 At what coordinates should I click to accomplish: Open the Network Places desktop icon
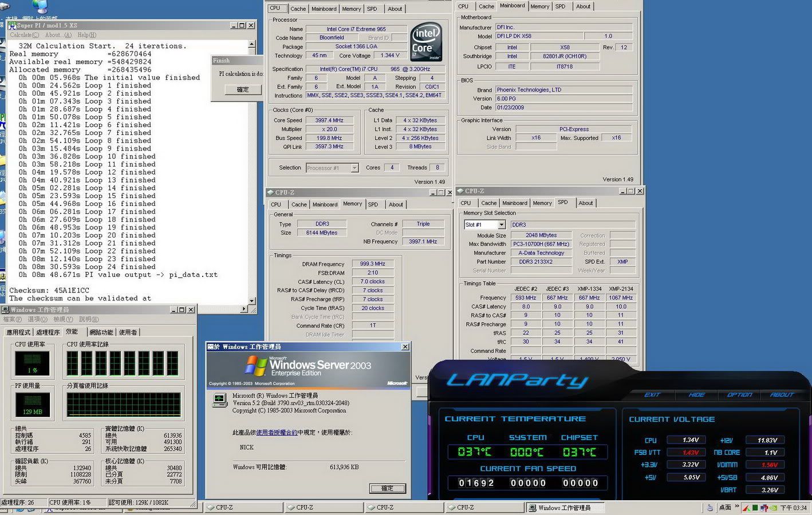(x=41, y=6)
